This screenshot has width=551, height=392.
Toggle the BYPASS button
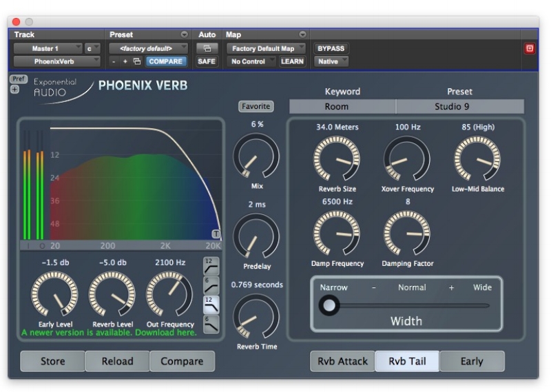(331, 48)
